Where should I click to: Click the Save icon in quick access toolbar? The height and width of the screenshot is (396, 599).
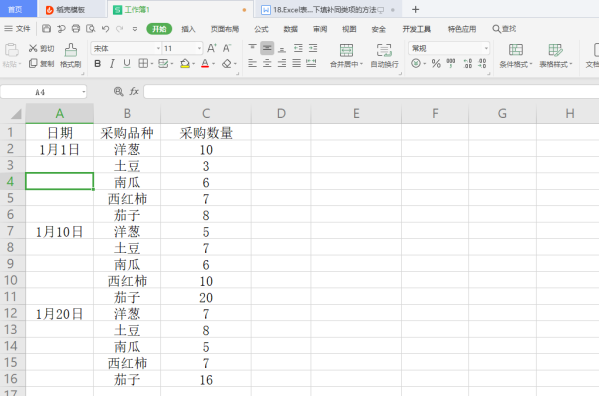[47, 29]
